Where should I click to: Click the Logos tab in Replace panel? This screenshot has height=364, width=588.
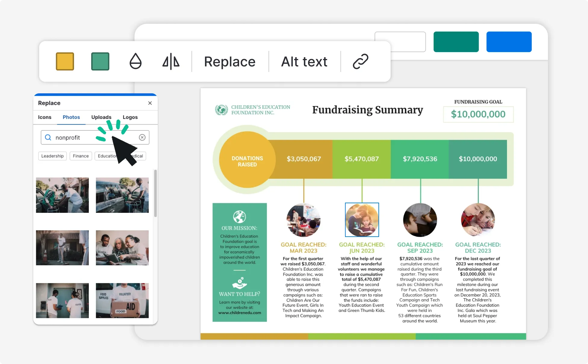[131, 117]
